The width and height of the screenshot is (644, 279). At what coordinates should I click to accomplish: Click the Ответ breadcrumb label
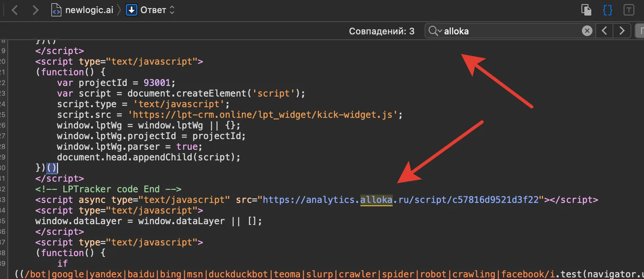[153, 10]
